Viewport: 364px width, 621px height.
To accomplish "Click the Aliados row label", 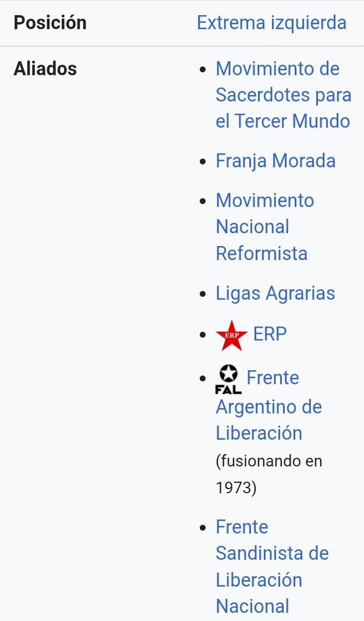I will click(45, 69).
